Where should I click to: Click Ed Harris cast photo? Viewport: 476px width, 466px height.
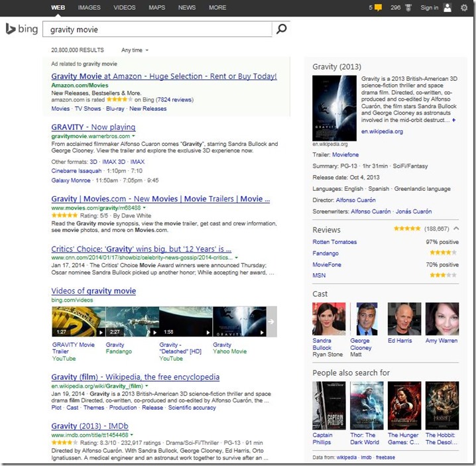[404, 319]
